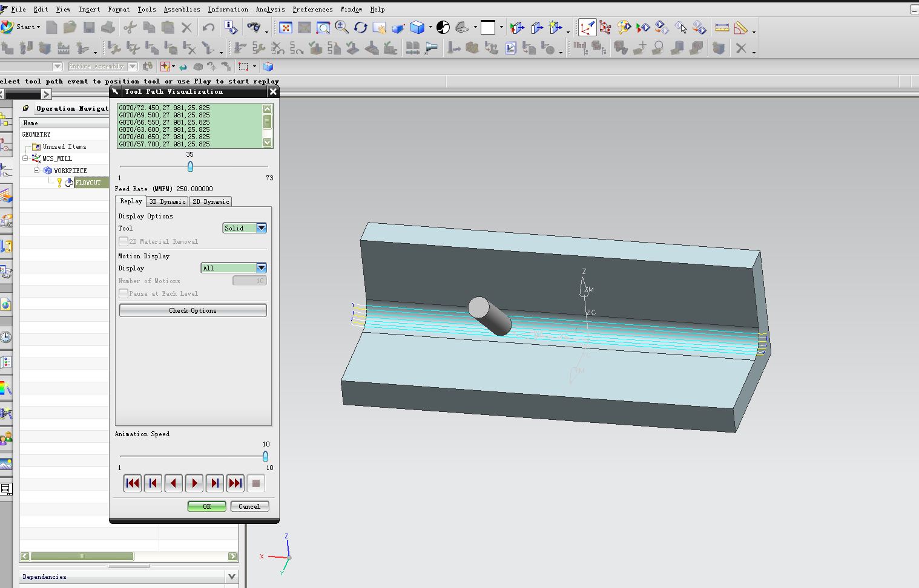Switch to the 3D Dynamic tab
This screenshot has width=919, height=588.
point(167,201)
